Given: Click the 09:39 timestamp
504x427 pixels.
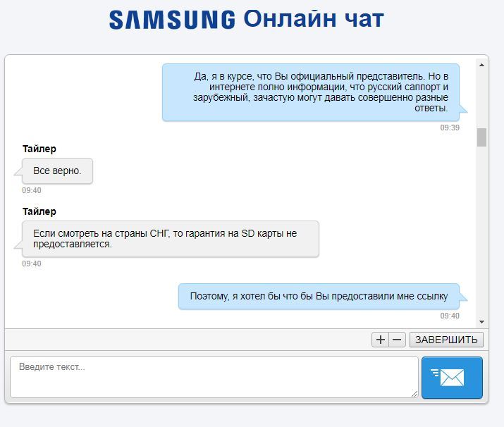Looking at the screenshot, I should pyautogui.click(x=450, y=128).
